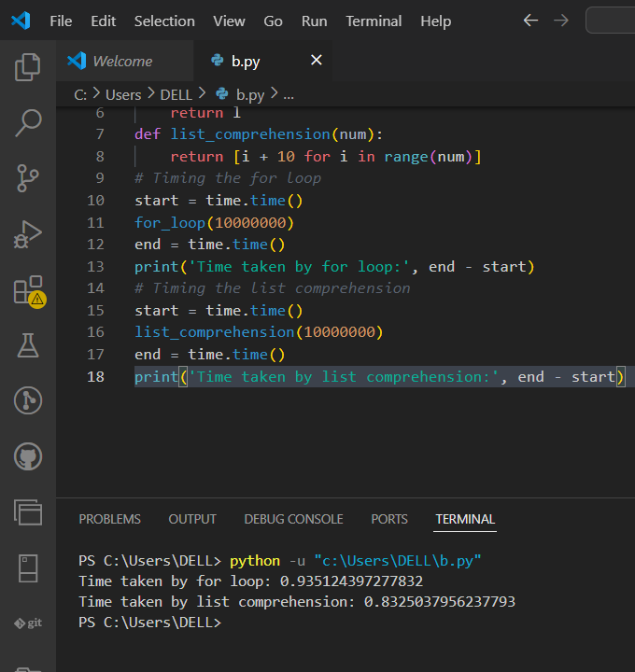This screenshot has height=672, width=635.
Task: Open the Go menu
Action: [273, 21]
